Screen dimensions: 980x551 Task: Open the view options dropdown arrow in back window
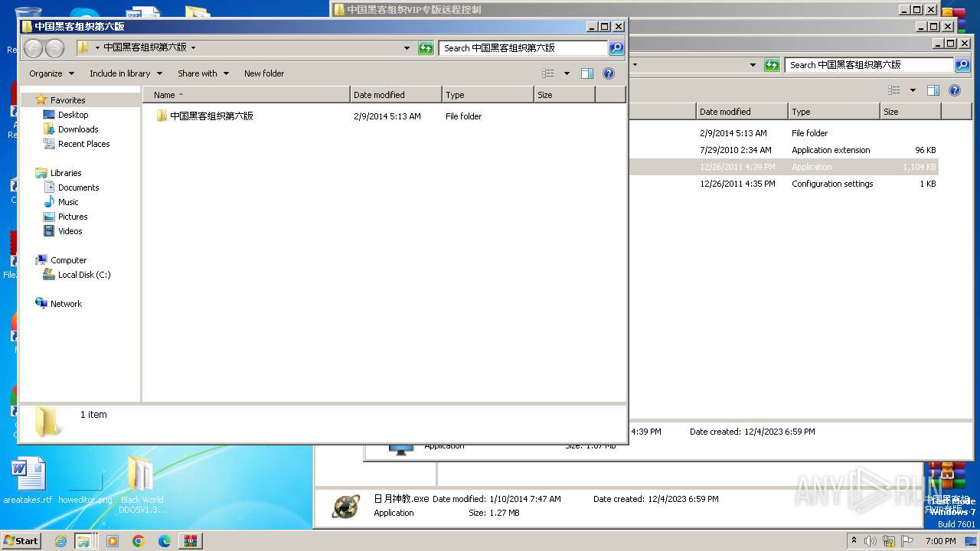pos(913,90)
